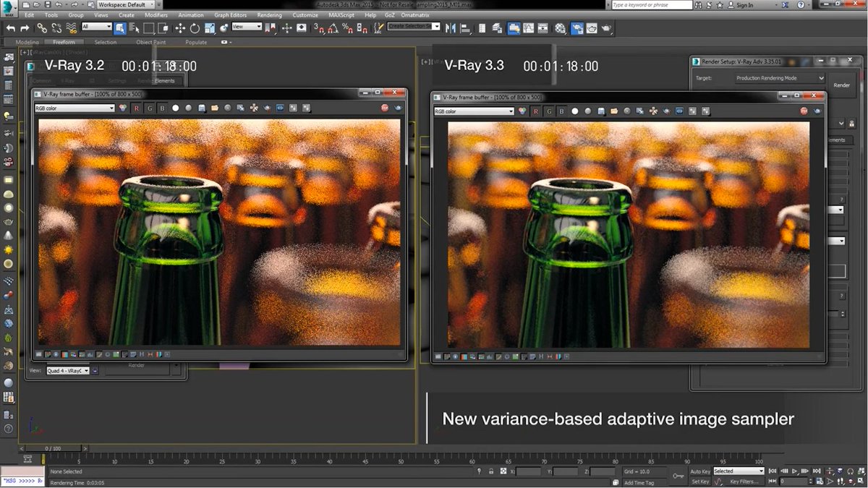The width and height of the screenshot is (868, 488).
Task: Click Play Animation control
Action: point(795,471)
